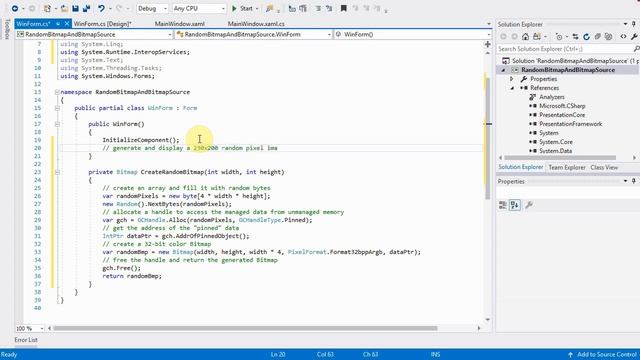The height and width of the screenshot is (360, 640).
Task: Click the Solution Explorer Refresh icon
Action: [x=587, y=37]
